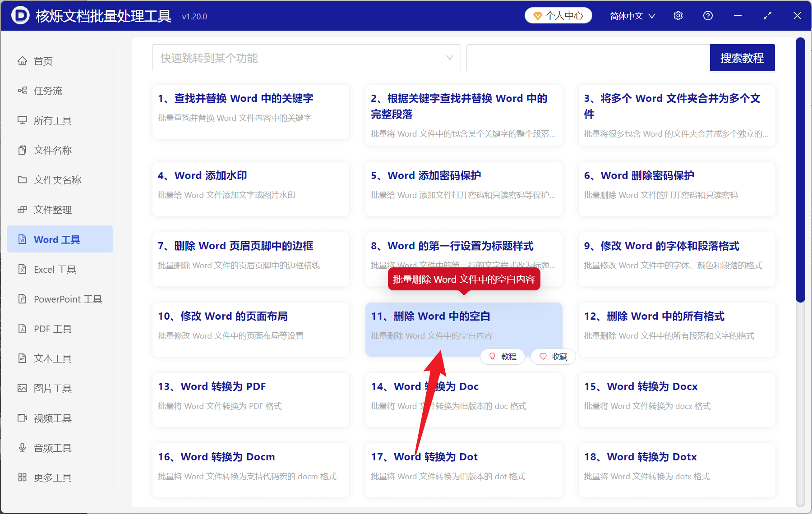
Task: Click the lightbulb icon on 教程 button
Action: [492, 357]
